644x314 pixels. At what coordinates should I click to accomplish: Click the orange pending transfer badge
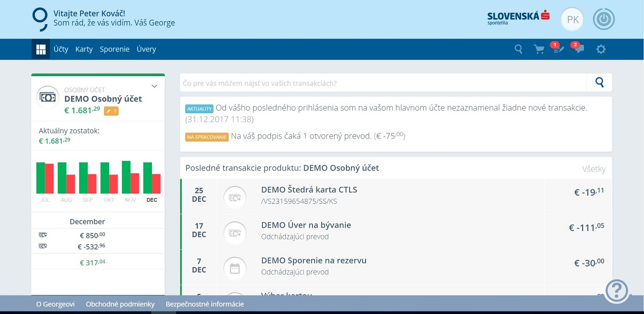[x=111, y=111]
